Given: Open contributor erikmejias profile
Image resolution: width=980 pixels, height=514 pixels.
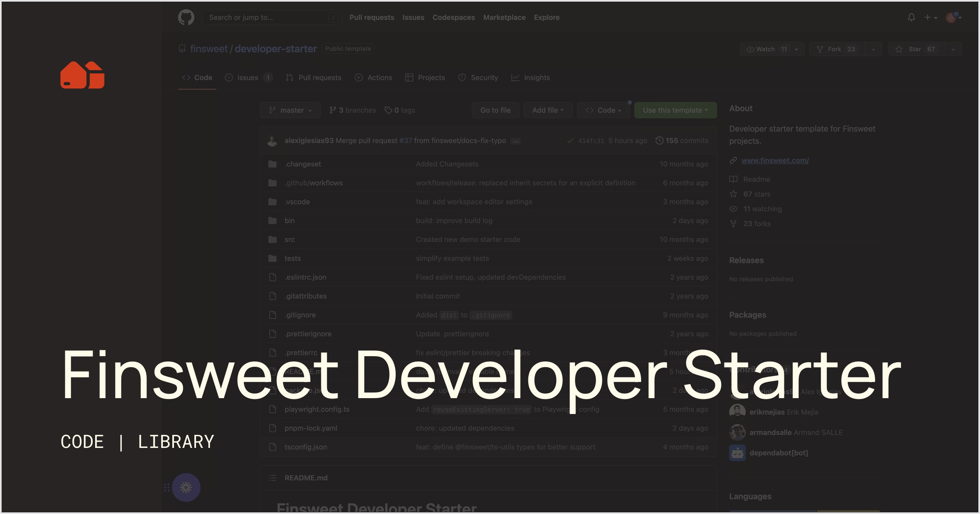Looking at the screenshot, I should coord(767,412).
